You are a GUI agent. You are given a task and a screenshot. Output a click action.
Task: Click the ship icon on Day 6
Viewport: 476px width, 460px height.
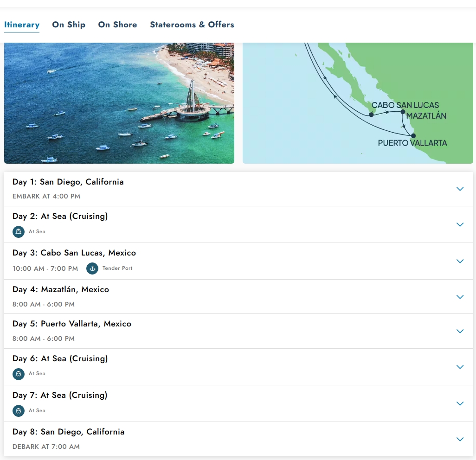[19, 374]
